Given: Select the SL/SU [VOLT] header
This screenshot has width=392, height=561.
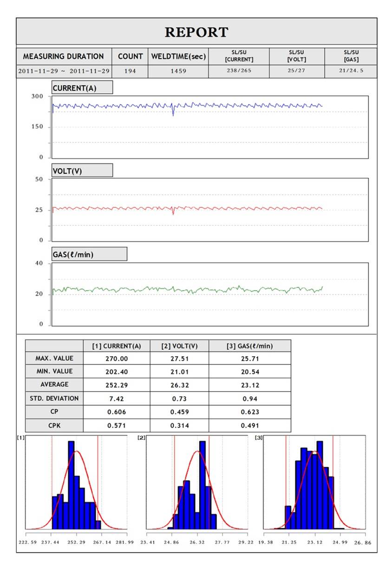Looking at the screenshot, I should 297,56.
